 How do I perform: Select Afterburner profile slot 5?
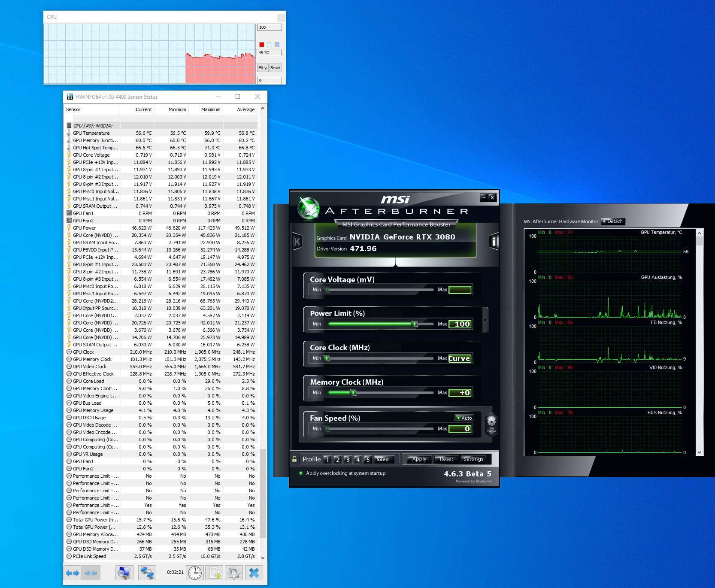point(368,459)
